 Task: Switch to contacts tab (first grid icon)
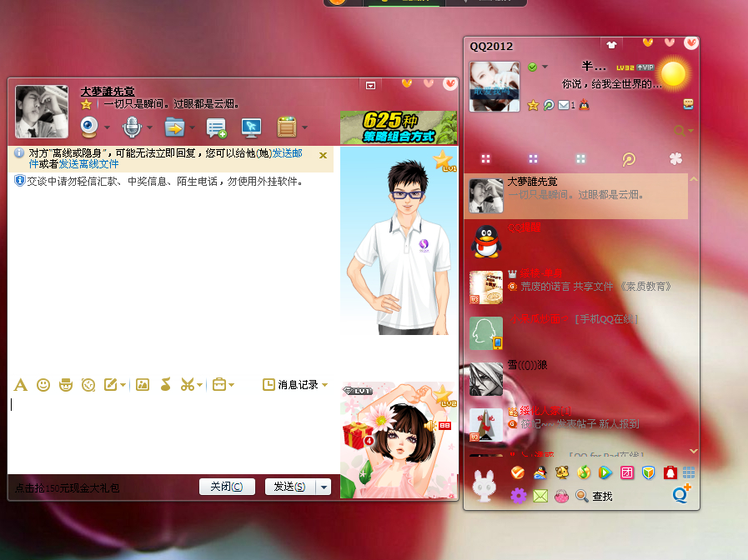[485, 158]
